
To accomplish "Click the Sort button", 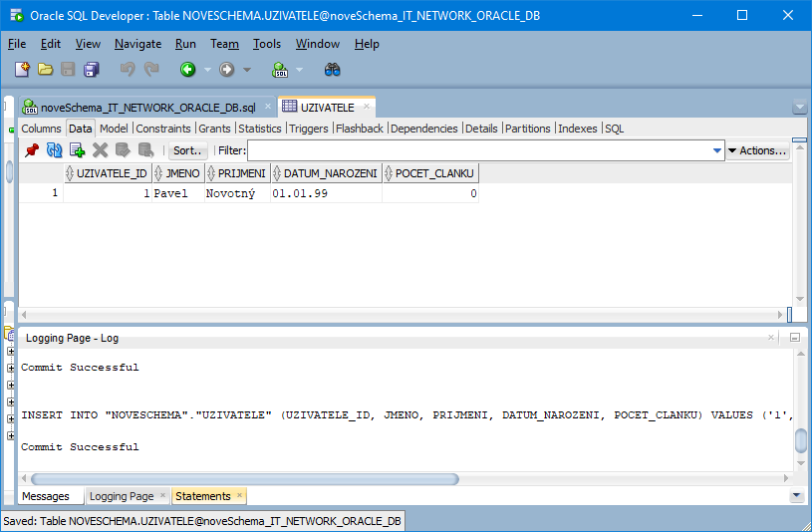I will coord(187,150).
